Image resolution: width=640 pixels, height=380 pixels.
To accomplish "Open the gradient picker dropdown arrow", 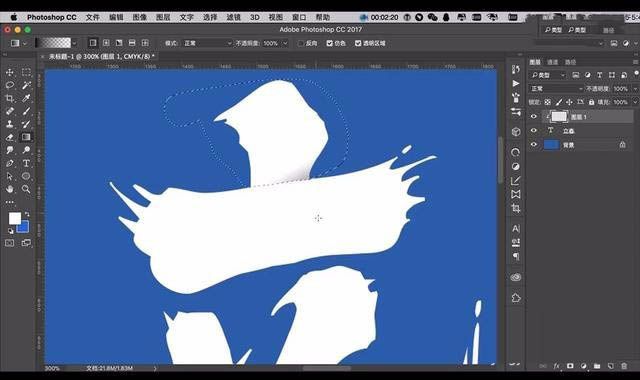I will (x=74, y=43).
